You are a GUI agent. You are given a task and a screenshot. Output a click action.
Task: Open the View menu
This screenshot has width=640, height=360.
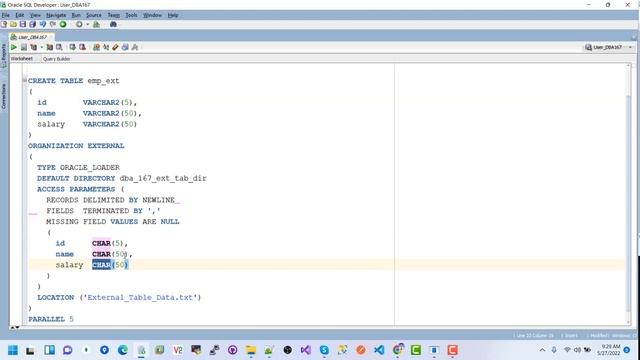pyautogui.click(x=35, y=15)
